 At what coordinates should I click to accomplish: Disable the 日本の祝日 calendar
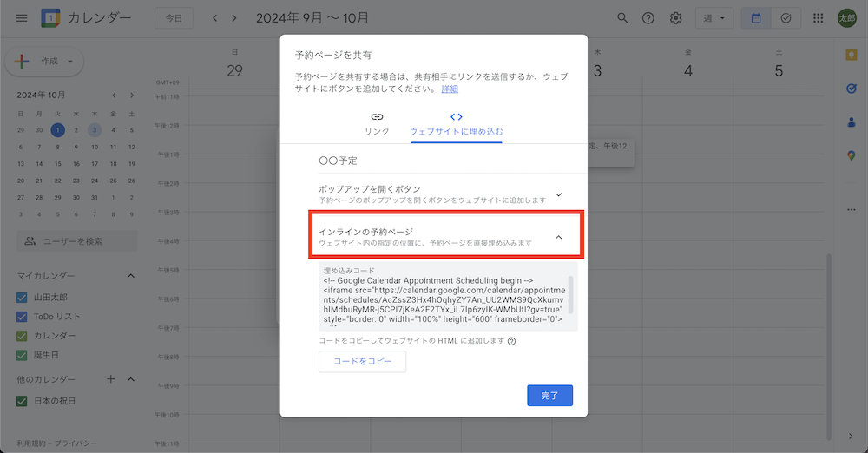(23, 400)
